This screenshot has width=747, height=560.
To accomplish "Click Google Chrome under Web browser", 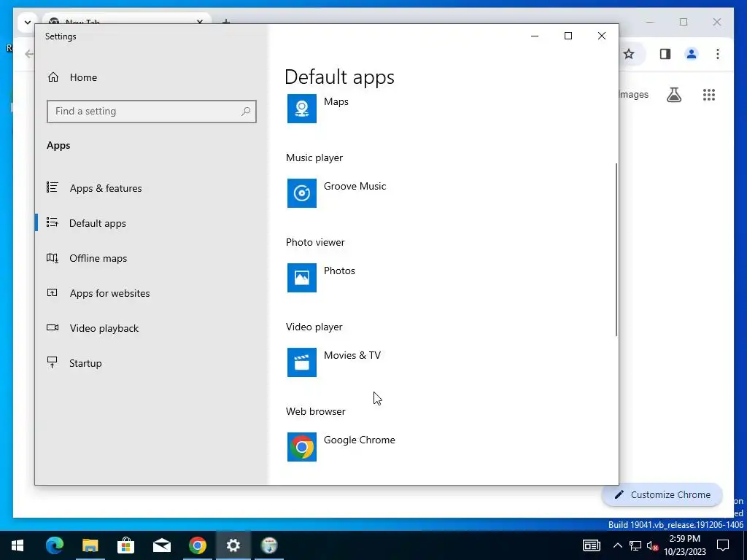I will point(359,440).
